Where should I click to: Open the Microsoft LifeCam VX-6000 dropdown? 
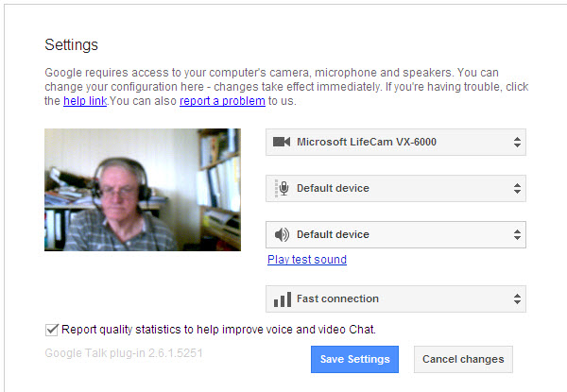pos(396,142)
